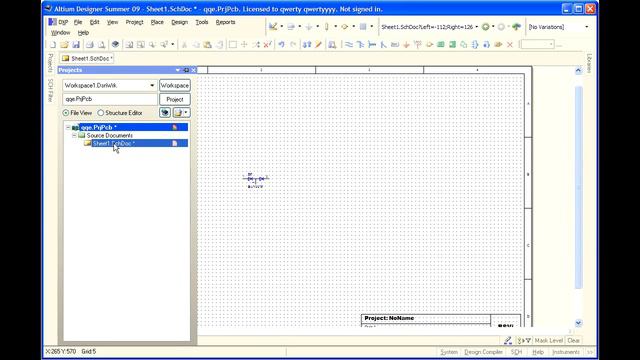
Task: Click the Workspace button
Action: [175, 85]
